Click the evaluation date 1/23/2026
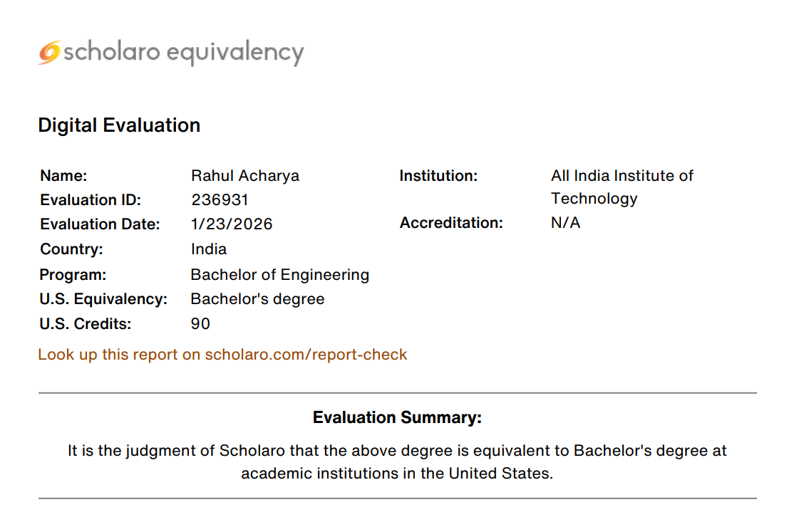The image size is (794, 532). 232,224
